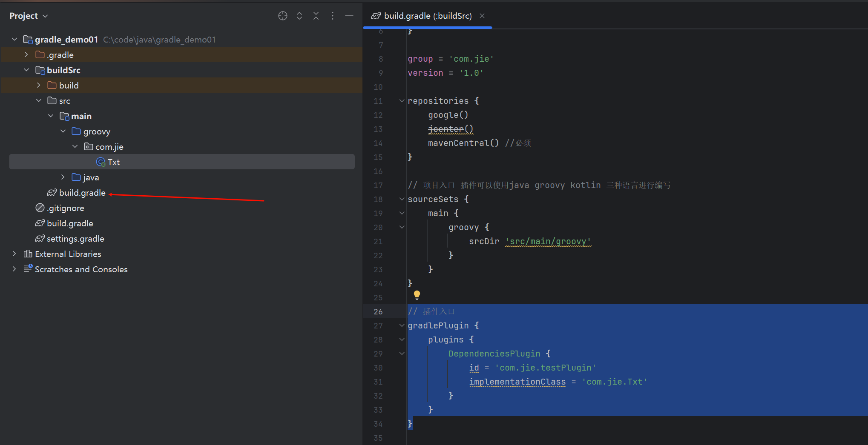The image size is (868, 445).
Task: Select the Txt class file
Action: point(182,162)
